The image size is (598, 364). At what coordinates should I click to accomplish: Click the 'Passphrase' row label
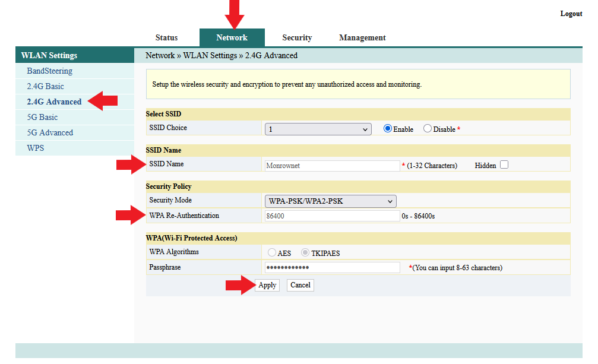coord(164,267)
